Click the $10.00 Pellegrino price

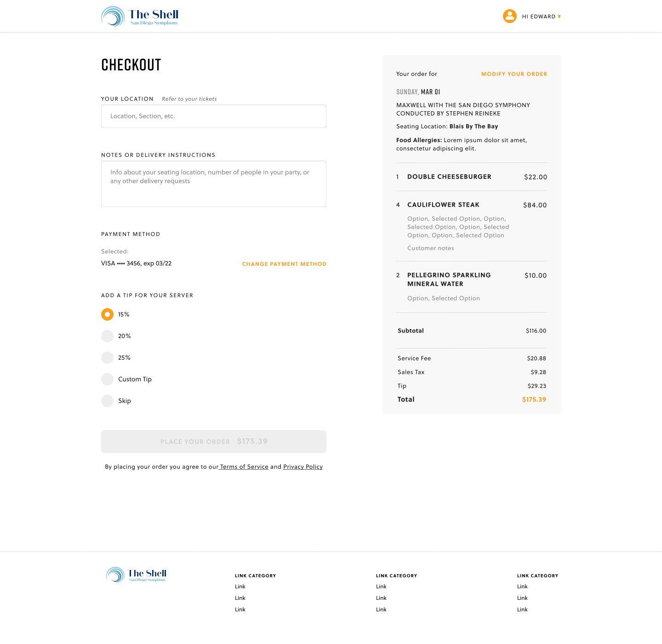536,276
